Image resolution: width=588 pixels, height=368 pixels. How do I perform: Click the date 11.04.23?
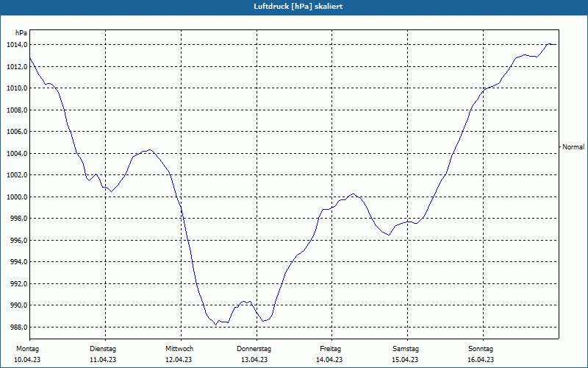(x=103, y=360)
